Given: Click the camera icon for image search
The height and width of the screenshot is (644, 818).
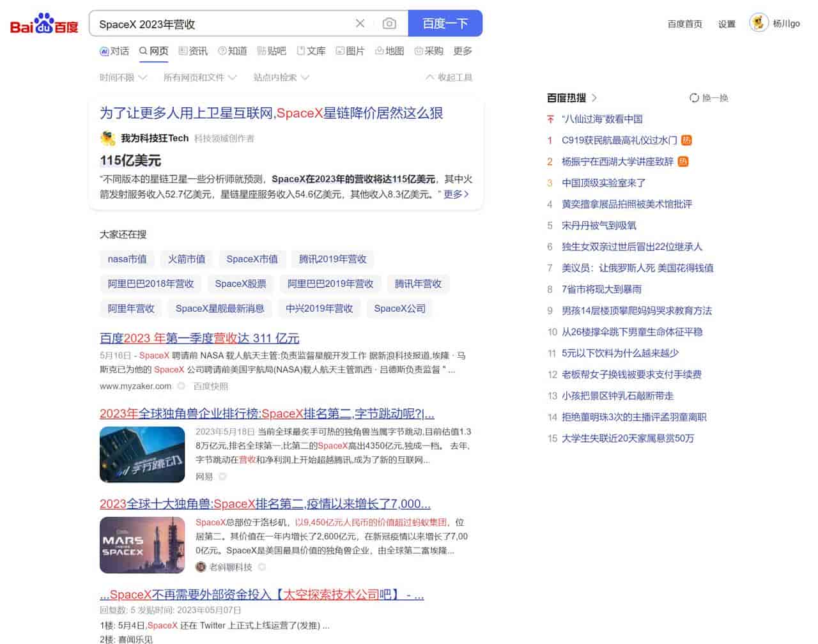Looking at the screenshot, I should point(389,23).
